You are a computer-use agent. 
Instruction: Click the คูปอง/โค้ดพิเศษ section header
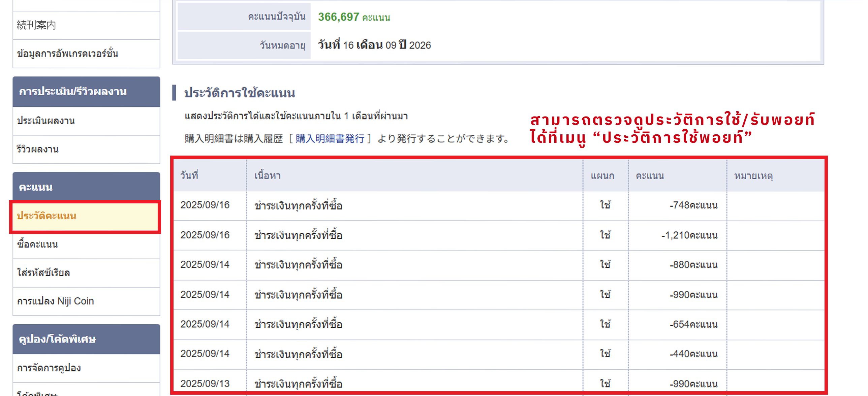57,339
